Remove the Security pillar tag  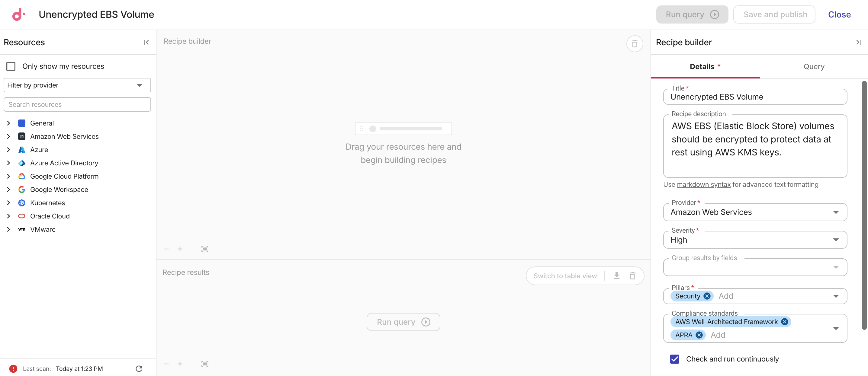pos(707,296)
